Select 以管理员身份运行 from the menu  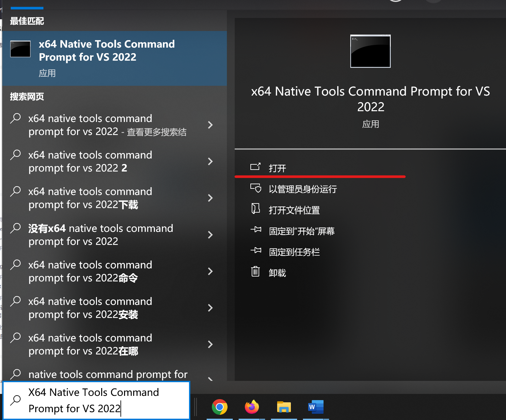coord(303,189)
